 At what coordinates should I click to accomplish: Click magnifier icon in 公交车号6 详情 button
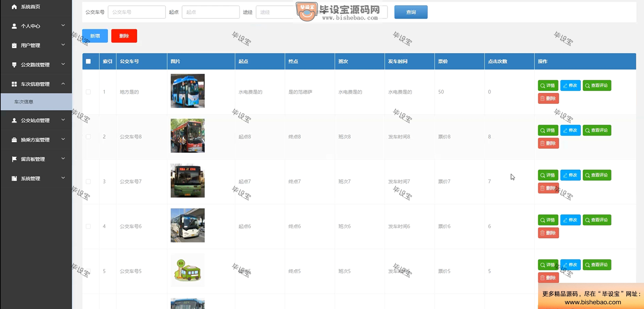click(542, 220)
